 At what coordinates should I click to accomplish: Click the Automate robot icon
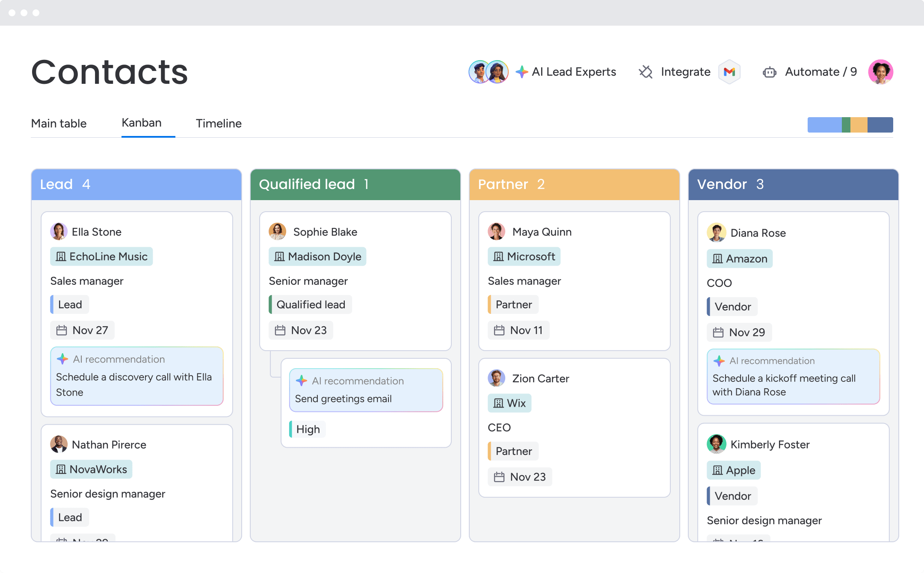[769, 72]
